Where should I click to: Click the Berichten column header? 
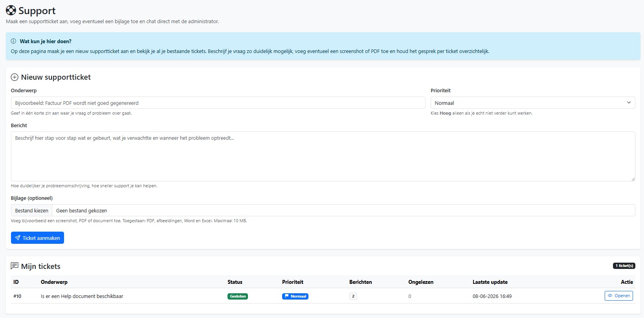(x=361, y=282)
